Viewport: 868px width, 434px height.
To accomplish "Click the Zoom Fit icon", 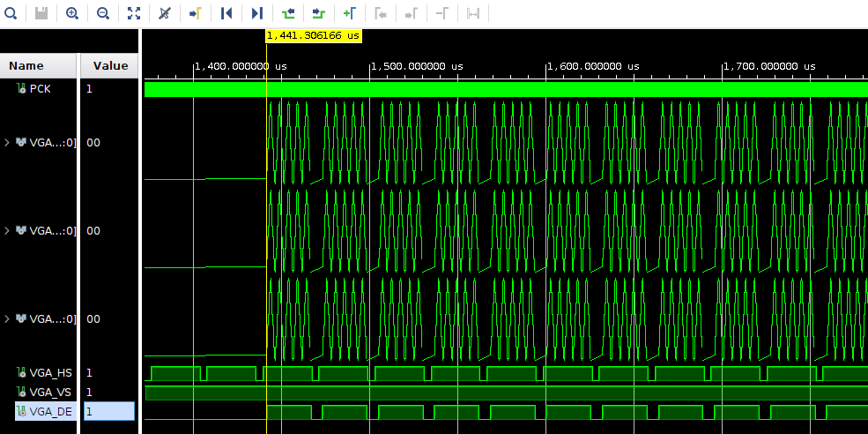I will coord(134,12).
